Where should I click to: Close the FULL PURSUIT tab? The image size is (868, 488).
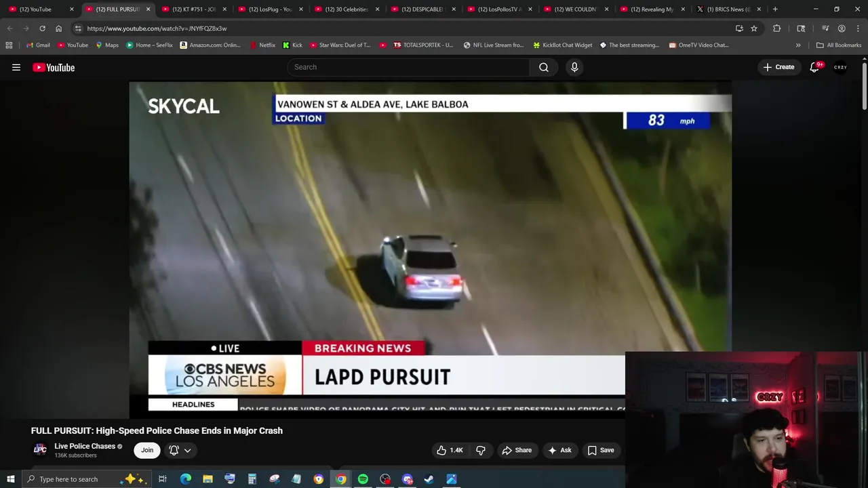(x=148, y=9)
